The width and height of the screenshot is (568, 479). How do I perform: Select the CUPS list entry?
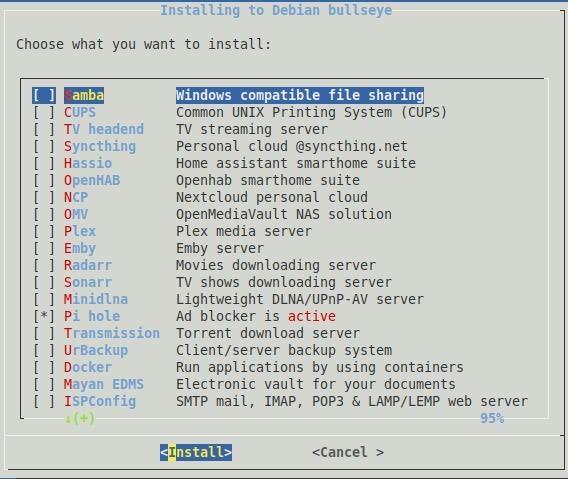click(x=80, y=112)
